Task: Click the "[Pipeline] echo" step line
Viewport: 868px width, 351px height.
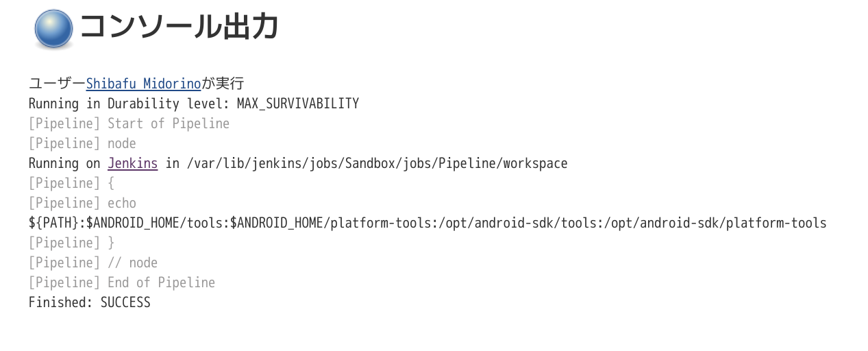Action: (x=82, y=203)
